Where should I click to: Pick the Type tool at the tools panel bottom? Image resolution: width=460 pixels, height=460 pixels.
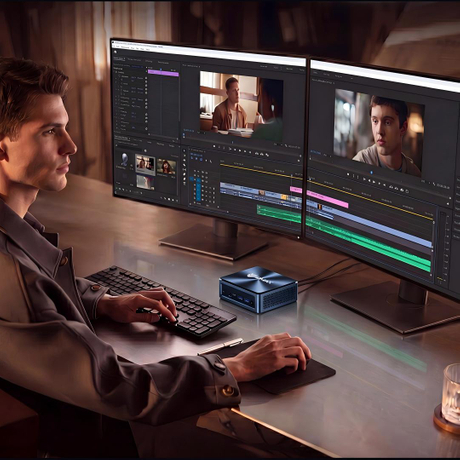point(185,184)
